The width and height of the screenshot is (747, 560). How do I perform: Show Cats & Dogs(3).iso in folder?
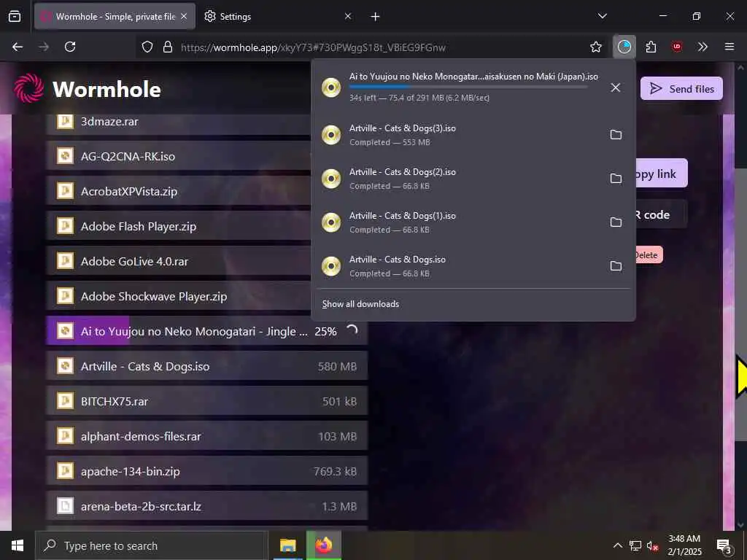616,135
